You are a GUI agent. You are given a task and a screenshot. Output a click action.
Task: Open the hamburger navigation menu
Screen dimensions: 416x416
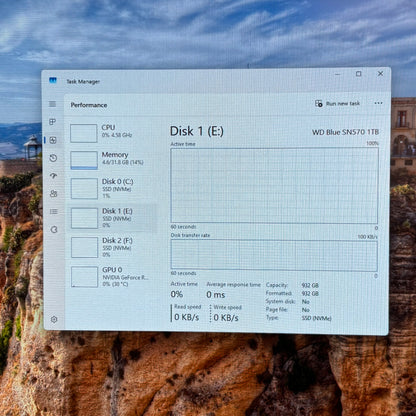coord(52,104)
